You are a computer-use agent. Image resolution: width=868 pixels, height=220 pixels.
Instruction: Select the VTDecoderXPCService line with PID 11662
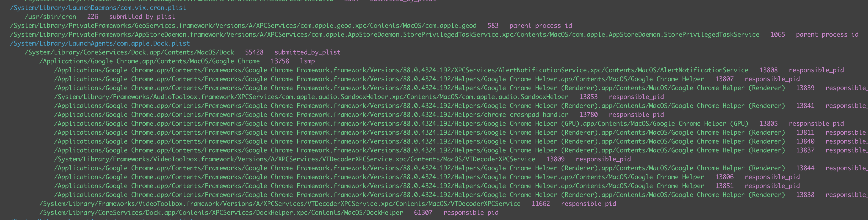(280, 203)
